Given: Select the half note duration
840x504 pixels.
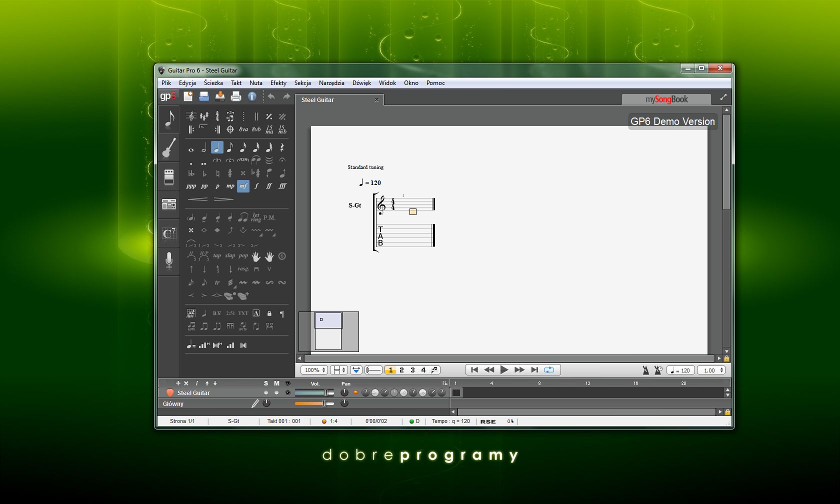Looking at the screenshot, I should click(204, 147).
